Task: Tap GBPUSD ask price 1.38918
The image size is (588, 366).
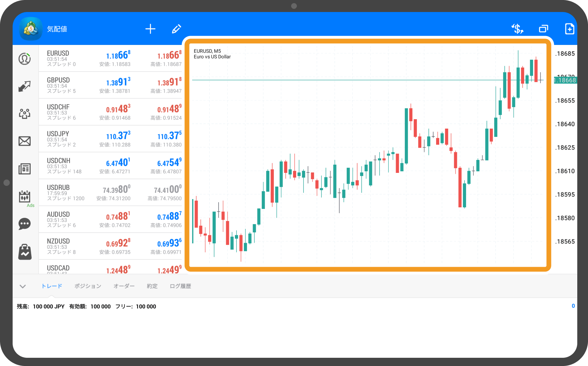Action: click(170, 82)
